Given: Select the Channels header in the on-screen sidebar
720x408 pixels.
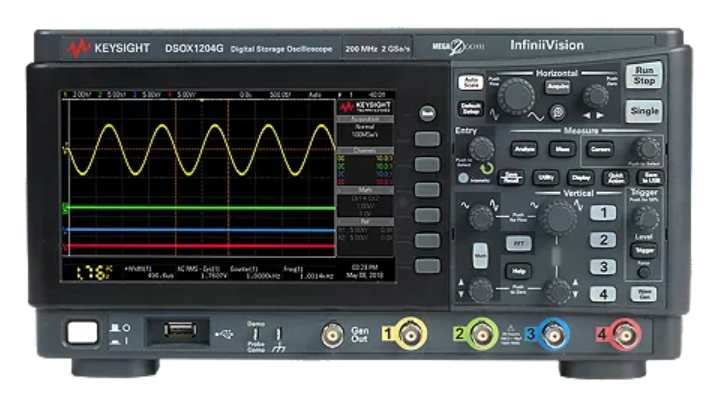Looking at the screenshot, I should coord(365,151).
